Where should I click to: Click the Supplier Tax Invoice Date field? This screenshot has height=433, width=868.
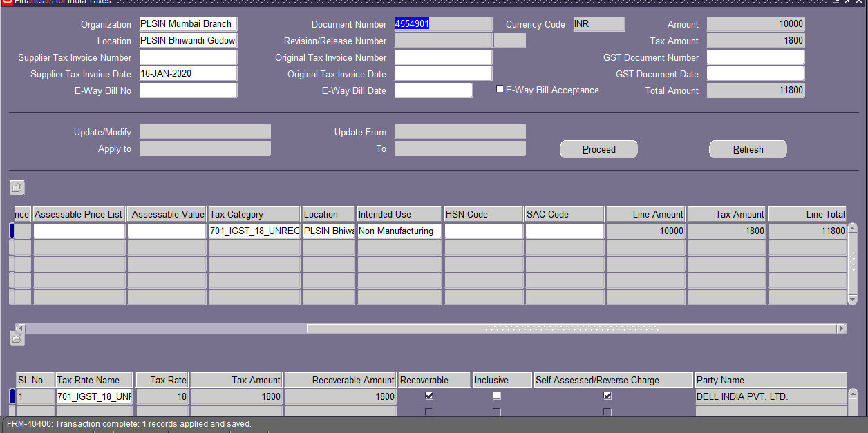click(187, 73)
